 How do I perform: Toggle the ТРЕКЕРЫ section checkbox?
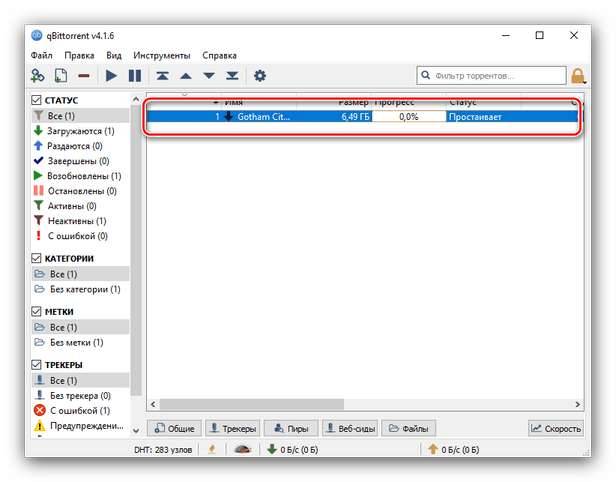pyautogui.click(x=37, y=365)
